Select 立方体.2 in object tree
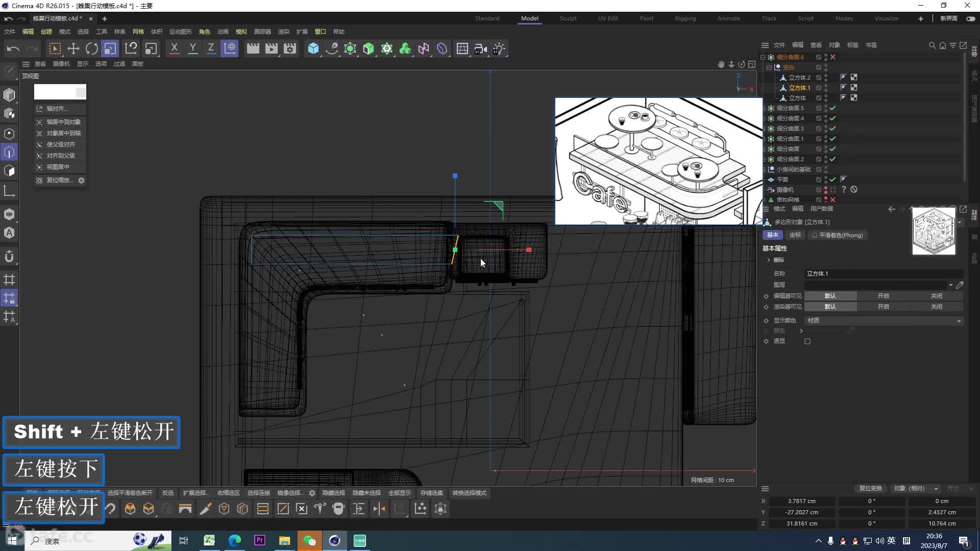 pyautogui.click(x=799, y=78)
